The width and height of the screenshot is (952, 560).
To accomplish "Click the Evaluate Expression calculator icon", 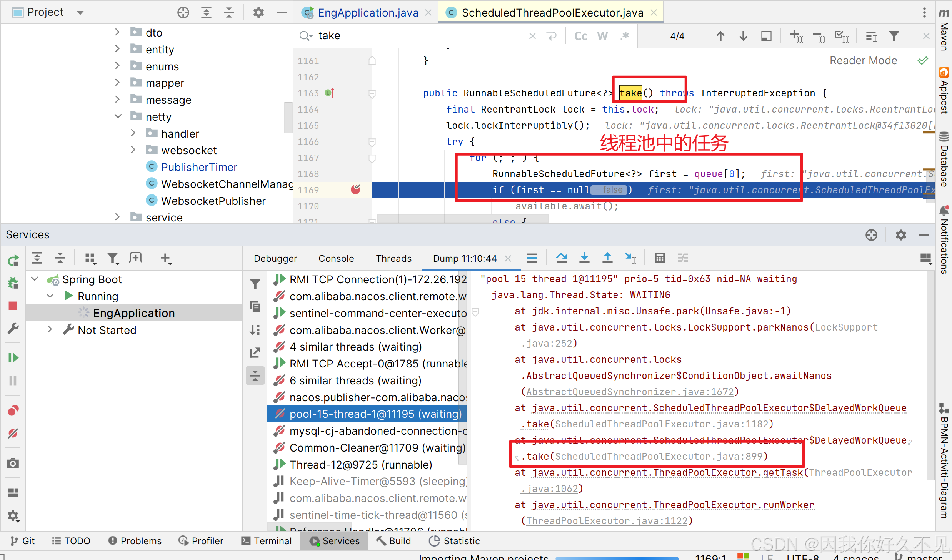I will (x=659, y=258).
